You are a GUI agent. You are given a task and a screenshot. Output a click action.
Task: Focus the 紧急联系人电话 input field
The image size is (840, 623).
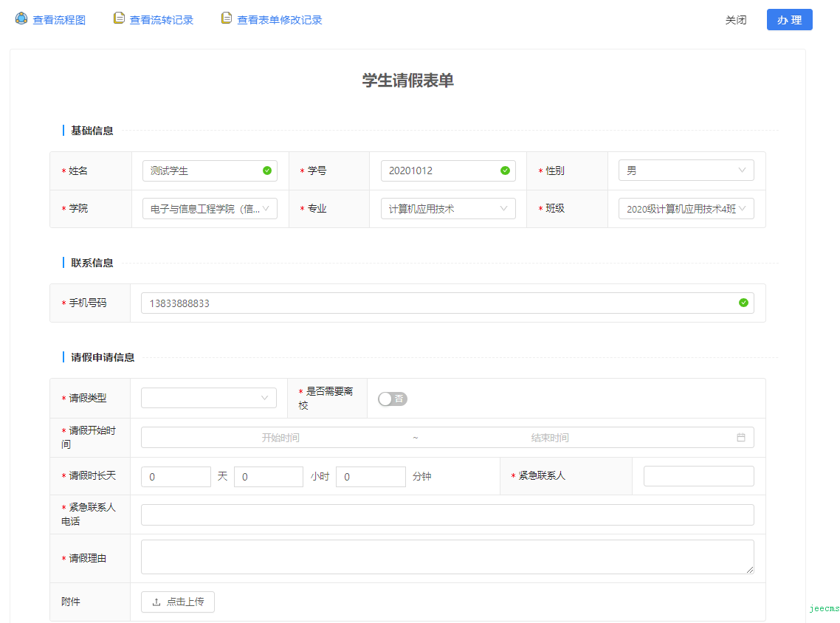tap(447, 514)
